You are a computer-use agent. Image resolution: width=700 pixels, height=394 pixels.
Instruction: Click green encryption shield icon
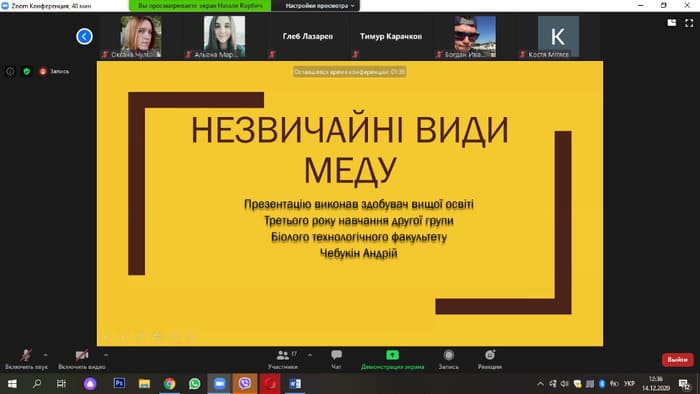(x=27, y=71)
